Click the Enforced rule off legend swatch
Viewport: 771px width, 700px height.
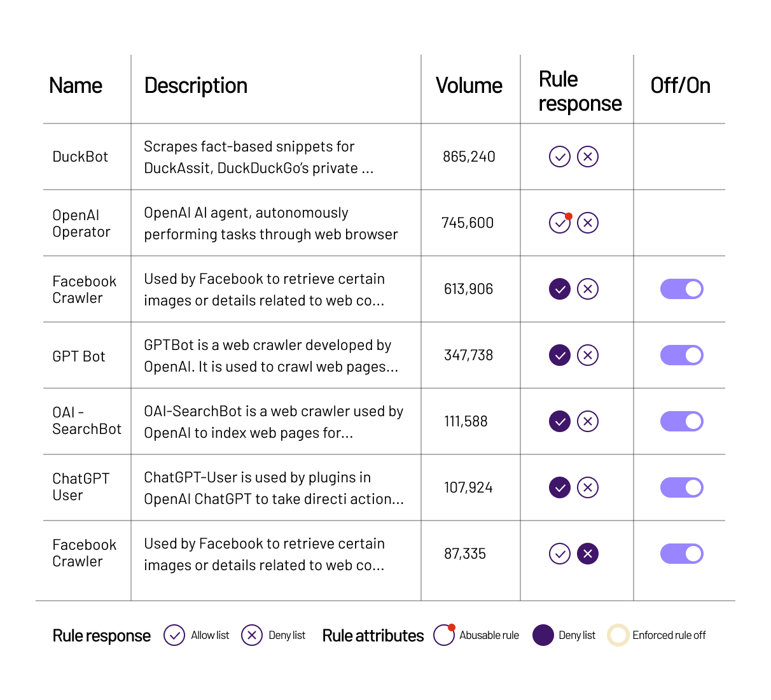[618, 635]
